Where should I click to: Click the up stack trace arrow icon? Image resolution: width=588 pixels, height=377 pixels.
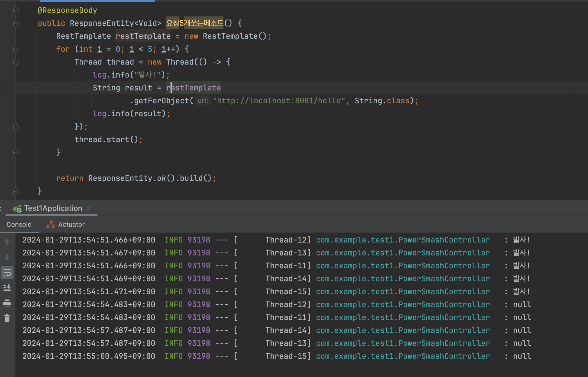[7, 242]
